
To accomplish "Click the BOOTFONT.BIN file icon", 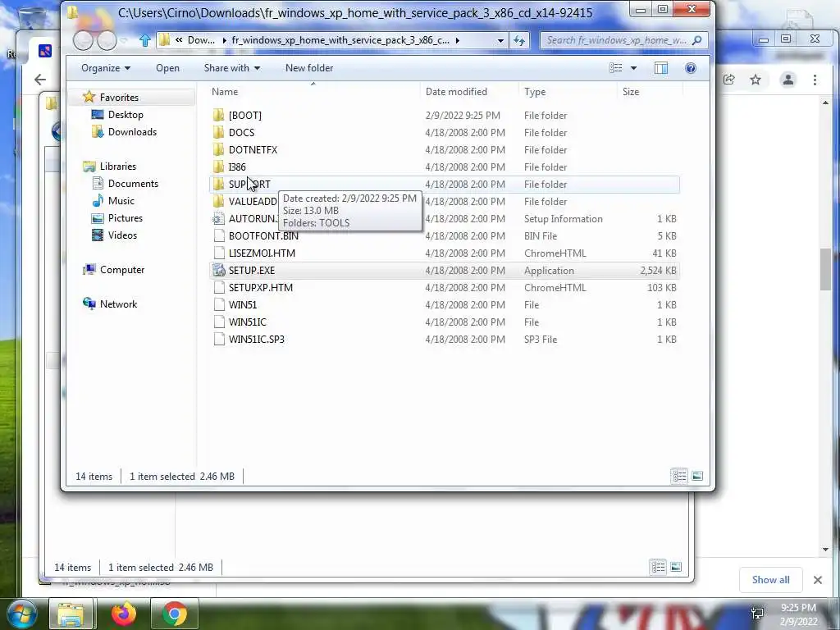I will [218, 235].
